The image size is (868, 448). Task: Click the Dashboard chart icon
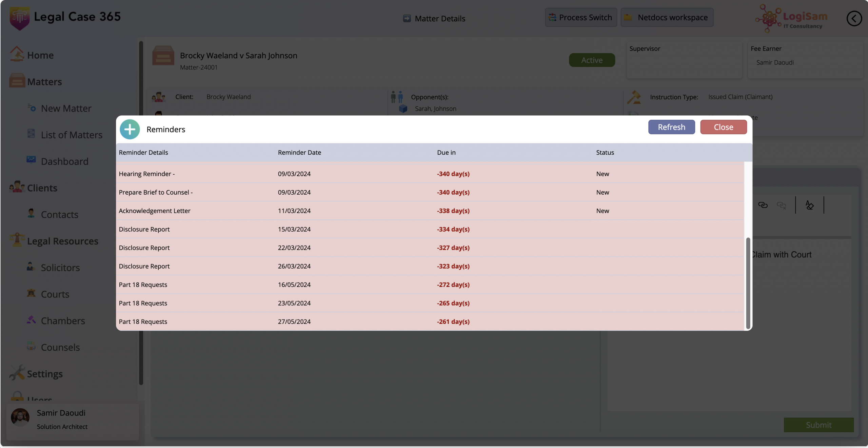(31, 159)
